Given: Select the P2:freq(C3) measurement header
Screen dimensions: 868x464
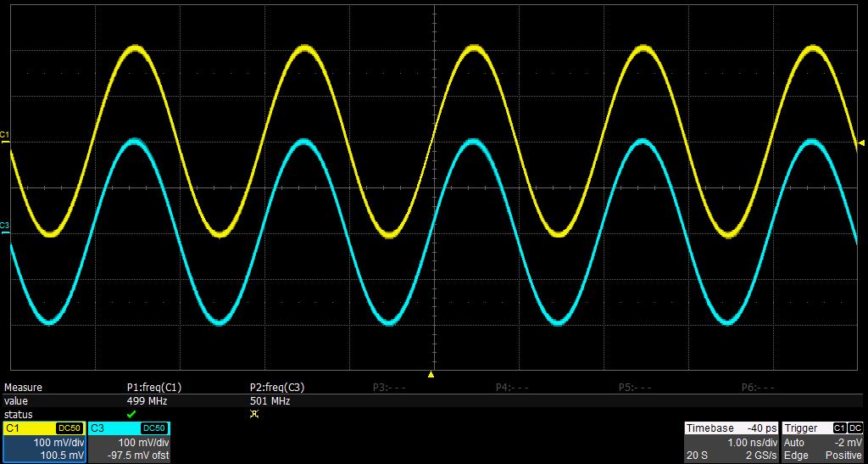Looking at the screenshot, I should [x=277, y=387].
